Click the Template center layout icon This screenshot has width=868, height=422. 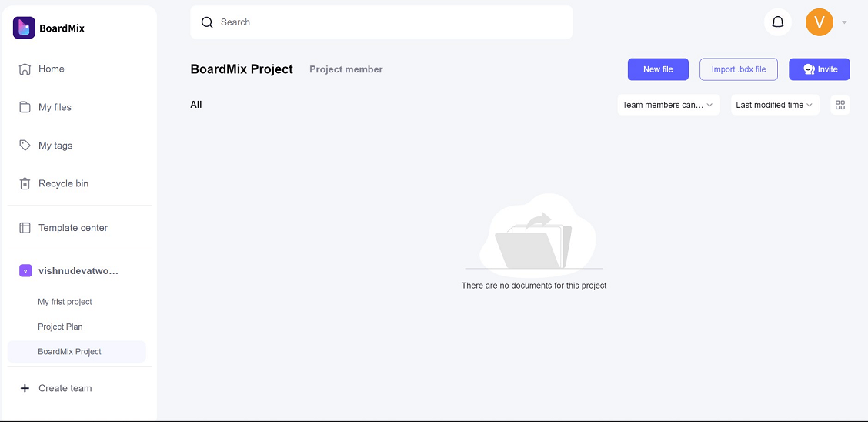click(25, 228)
